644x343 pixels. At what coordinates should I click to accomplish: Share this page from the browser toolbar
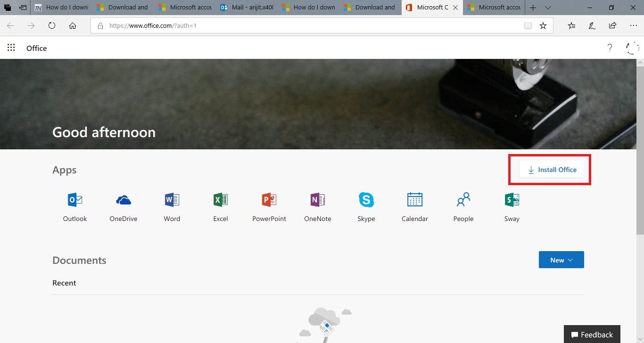(612, 26)
